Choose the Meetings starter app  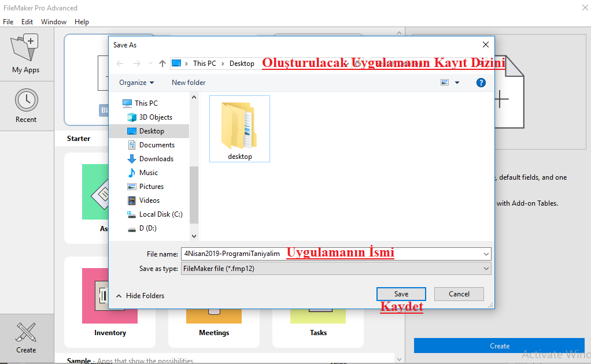tap(214, 328)
